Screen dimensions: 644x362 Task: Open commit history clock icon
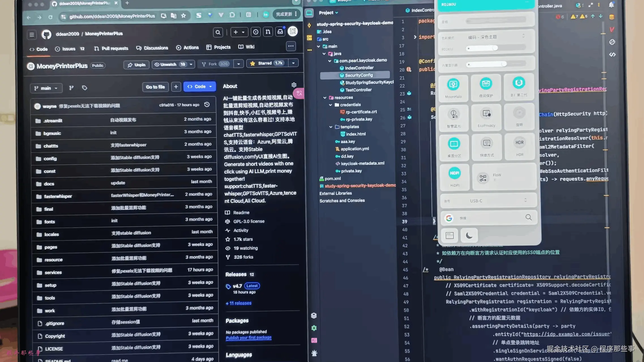[207, 105]
